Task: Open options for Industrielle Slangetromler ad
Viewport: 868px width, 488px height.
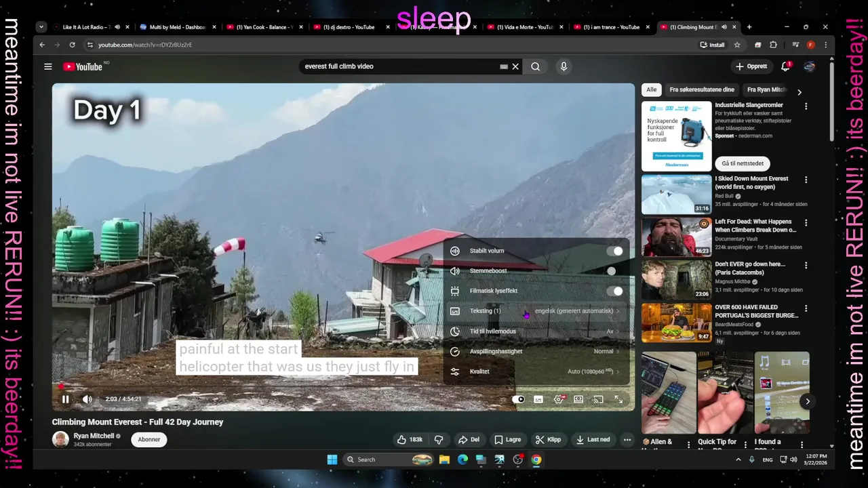Action: [x=806, y=106]
